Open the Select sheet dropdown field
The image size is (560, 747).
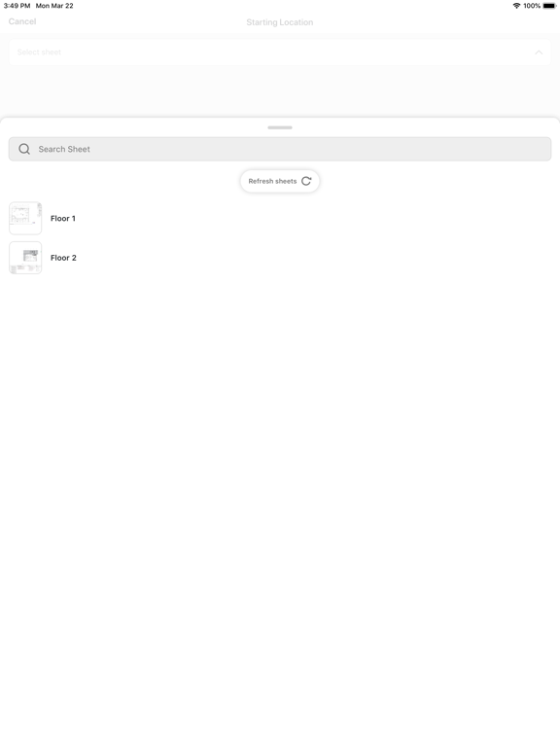(x=280, y=53)
